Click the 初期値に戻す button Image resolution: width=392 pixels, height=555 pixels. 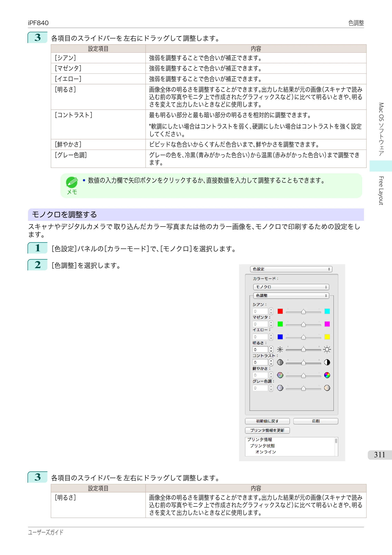(x=267, y=421)
